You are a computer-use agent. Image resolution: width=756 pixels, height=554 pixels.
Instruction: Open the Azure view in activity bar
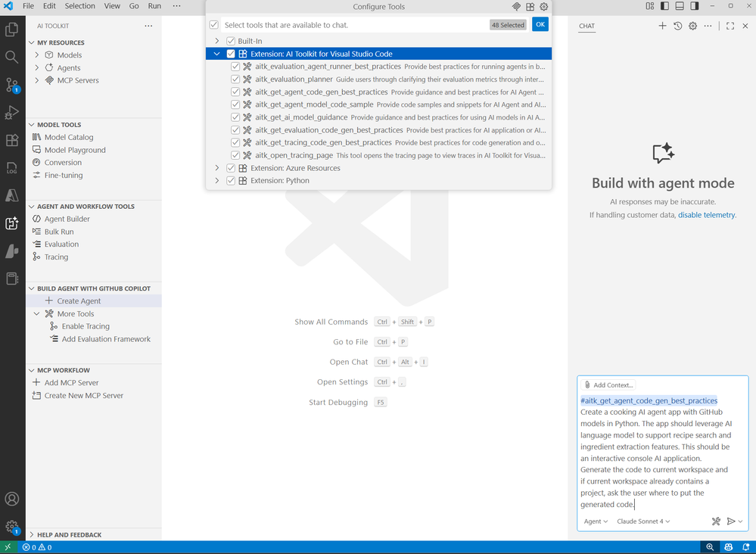(x=11, y=195)
